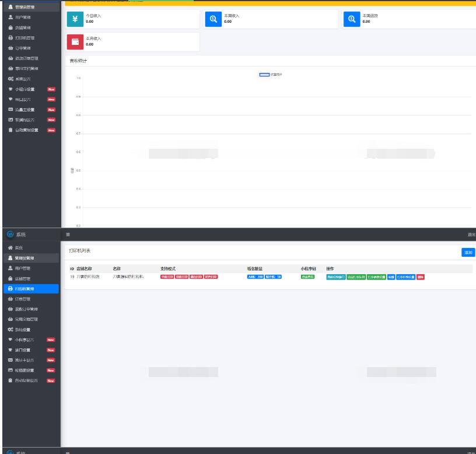The width and height of the screenshot is (476, 454).
Task: Click the red 删除 button in printer row
Action: pyautogui.click(x=421, y=277)
